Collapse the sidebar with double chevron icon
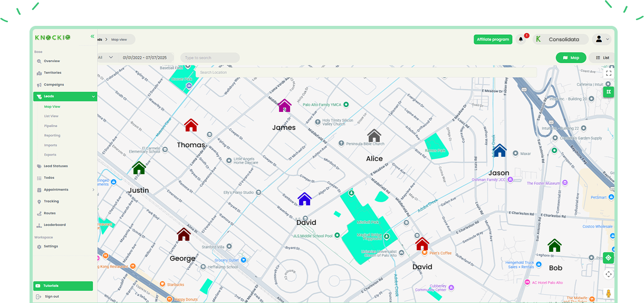 point(92,36)
